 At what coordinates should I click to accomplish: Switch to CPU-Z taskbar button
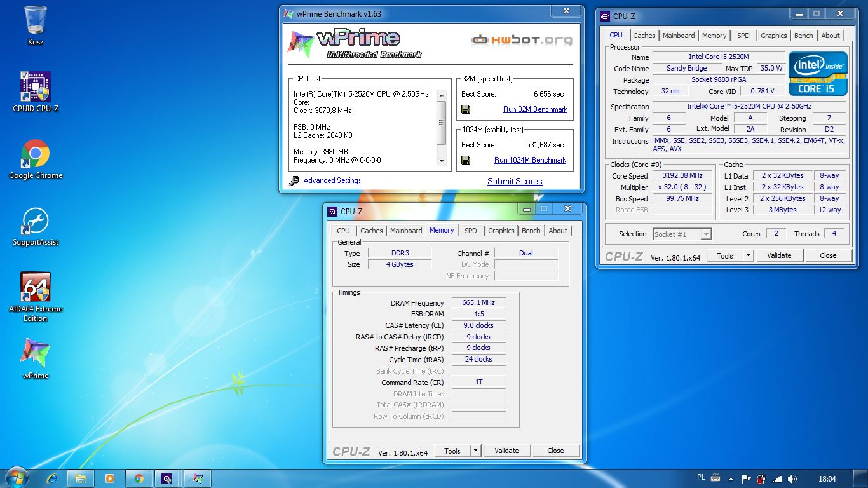(x=168, y=478)
